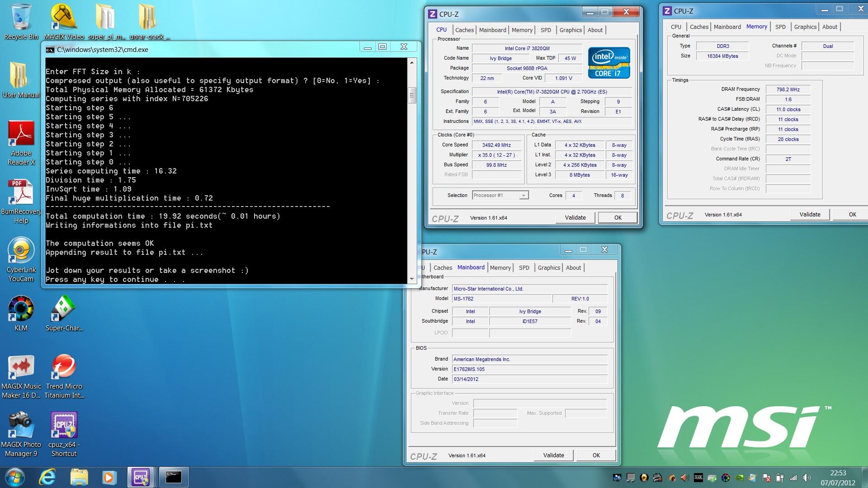Open Graphics tab in CPU window
Viewport: 868px width, 488px height.
pos(571,30)
